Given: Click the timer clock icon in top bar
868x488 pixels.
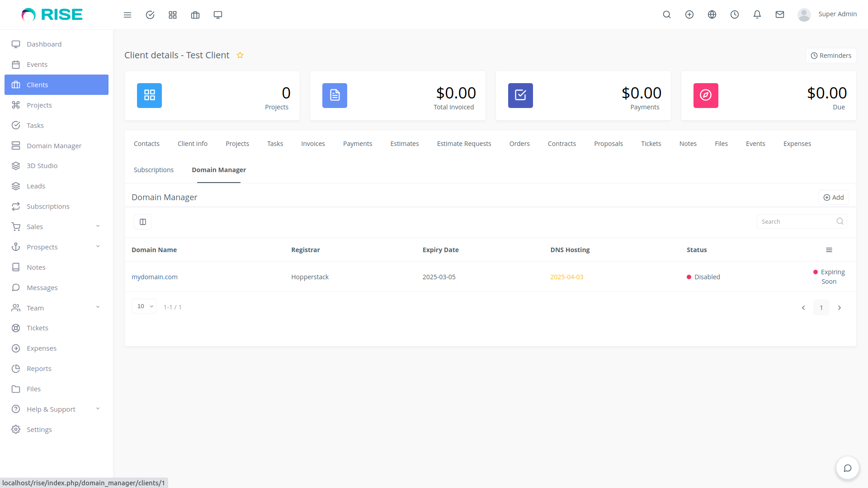Looking at the screenshot, I should [x=735, y=14].
